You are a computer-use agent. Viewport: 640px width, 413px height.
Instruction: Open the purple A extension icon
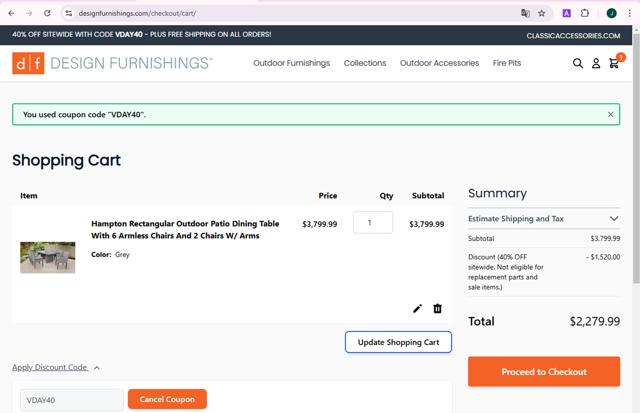click(567, 13)
